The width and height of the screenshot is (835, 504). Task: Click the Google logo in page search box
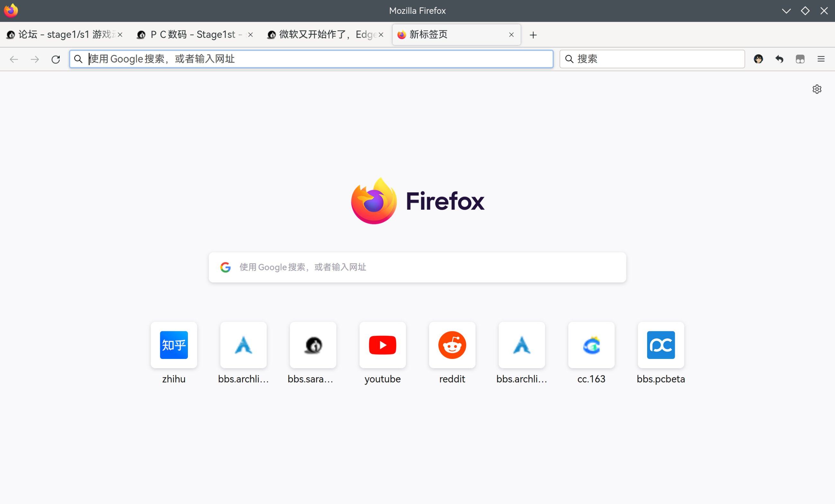pyautogui.click(x=225, y=267)
